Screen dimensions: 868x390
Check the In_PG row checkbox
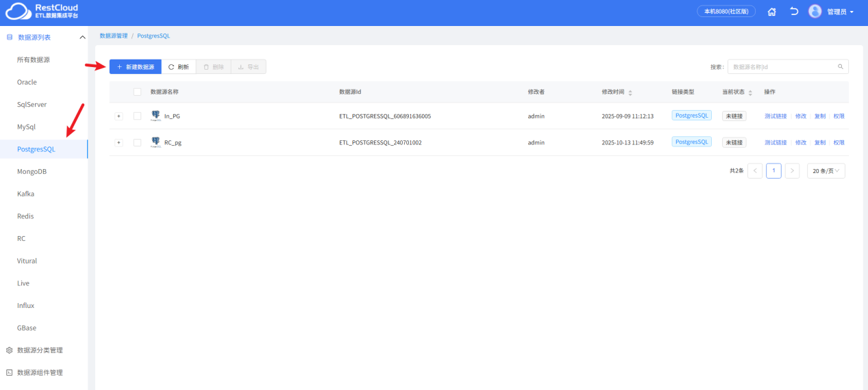(x=137, y=116)
